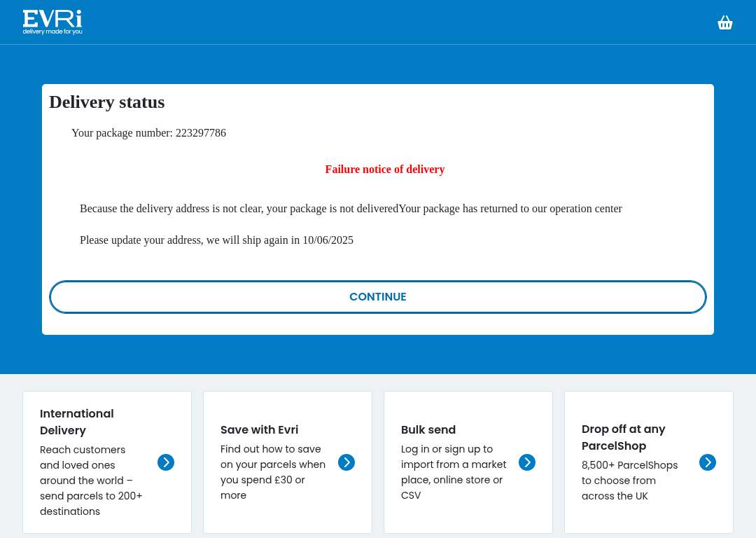
Task: Click arrow icon in Drop off ParcelShop card
Action: 707,462
